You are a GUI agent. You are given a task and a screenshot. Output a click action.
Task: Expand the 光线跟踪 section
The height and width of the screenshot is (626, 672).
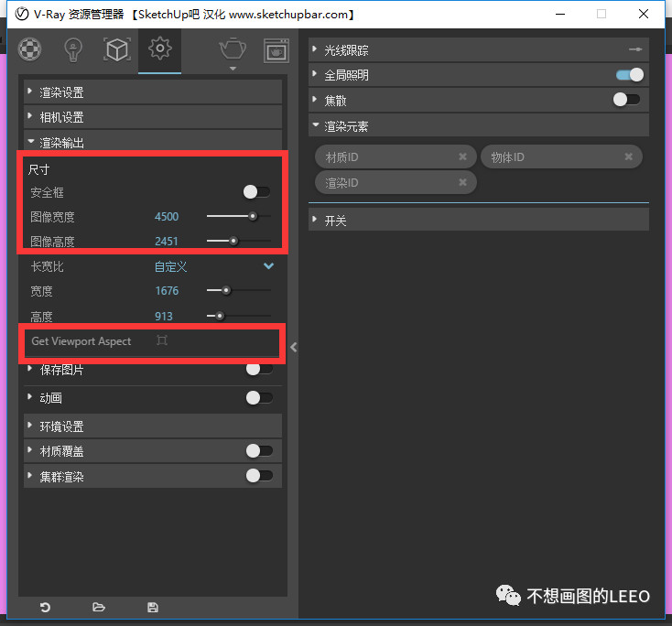tap(478, 49)
